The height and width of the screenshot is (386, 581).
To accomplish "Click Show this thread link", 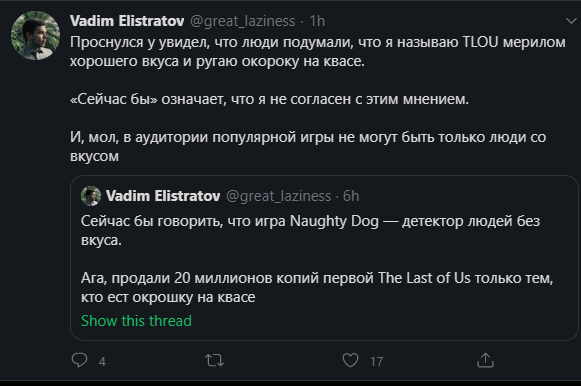I will coord(136,321).
